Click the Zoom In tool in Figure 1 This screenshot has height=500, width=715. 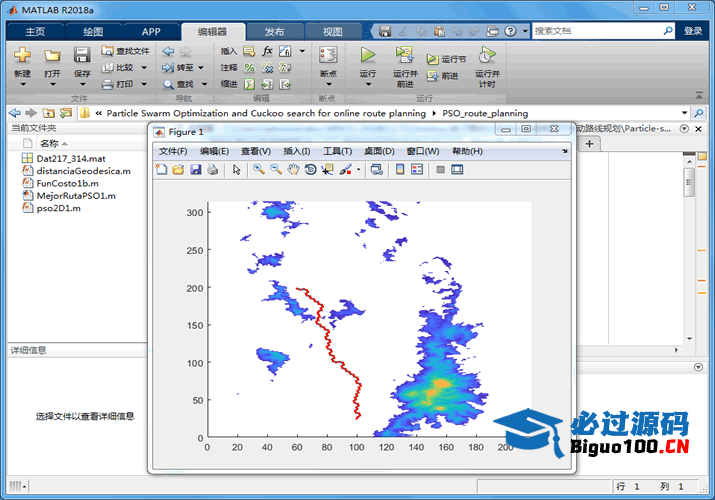coord(259,170)
